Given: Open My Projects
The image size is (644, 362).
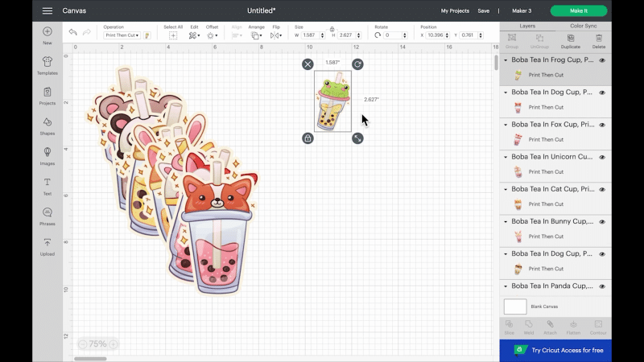Looking at the screenshot, I should coord(455,10).
